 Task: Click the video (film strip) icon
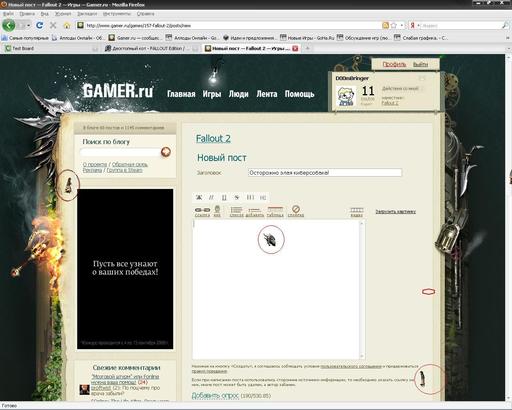[x=356, y=211]
